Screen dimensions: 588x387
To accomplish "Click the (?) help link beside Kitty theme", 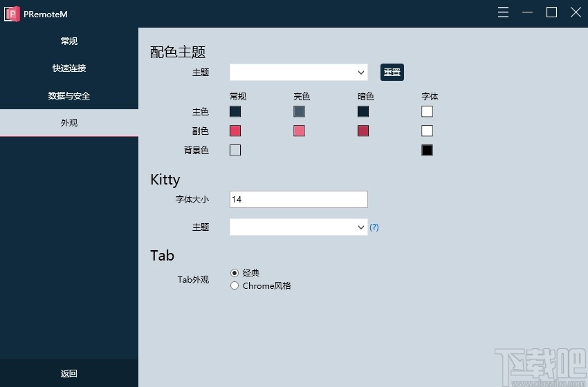I will tap(374, 227).
